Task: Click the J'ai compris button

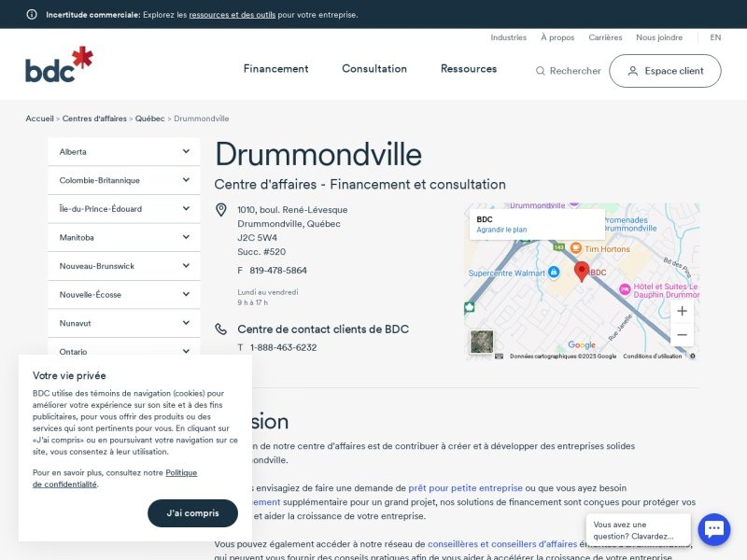Action: [192, 512]
